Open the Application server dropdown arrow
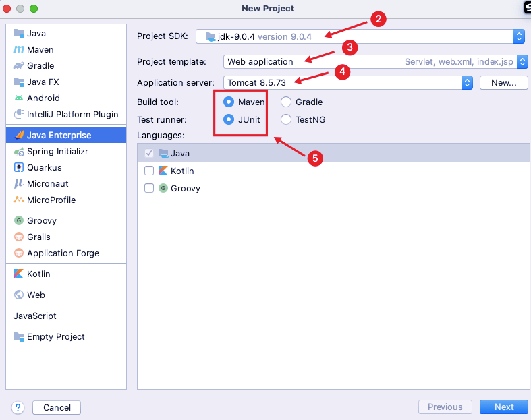Image resolution: width=531 pixels, height=420 pixels. point(467,82)
